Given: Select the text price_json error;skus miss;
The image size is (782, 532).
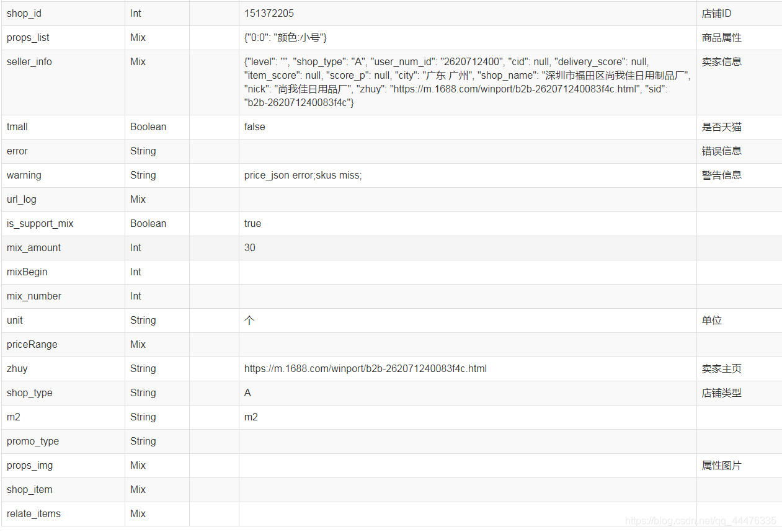Looking at the screenshot, I should (303, 175).
